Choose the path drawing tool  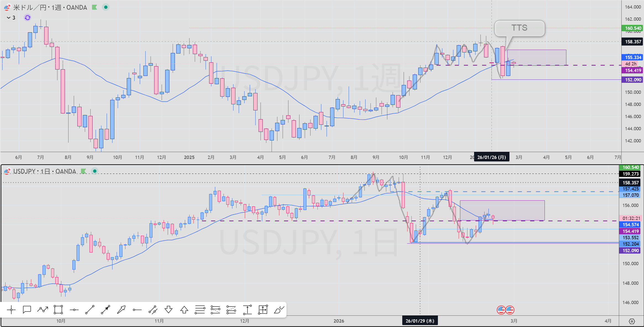(x=43, y=310)
